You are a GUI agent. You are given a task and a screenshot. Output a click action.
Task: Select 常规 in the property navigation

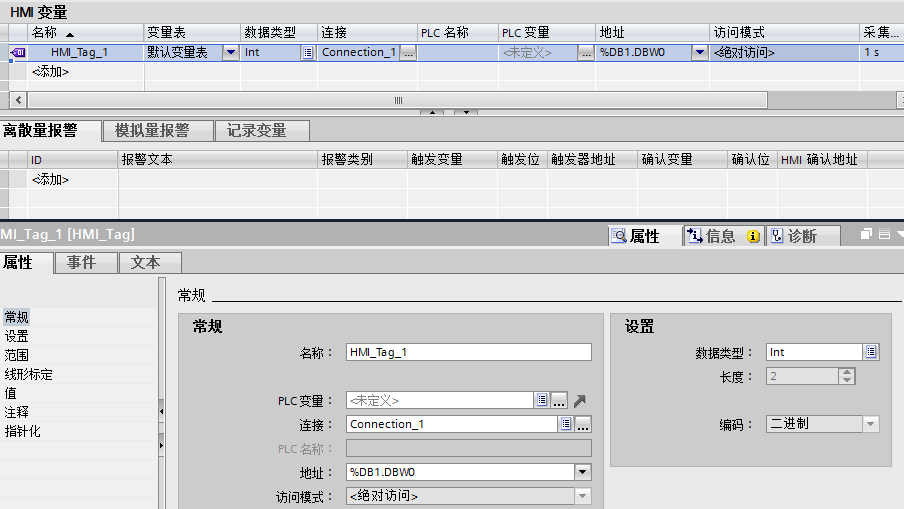[17, 317]
